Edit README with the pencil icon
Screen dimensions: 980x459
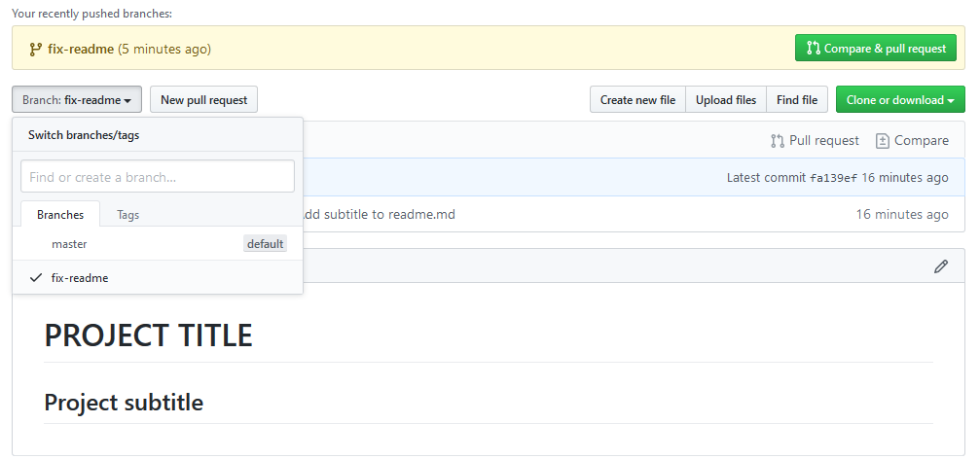pos(941,266)
